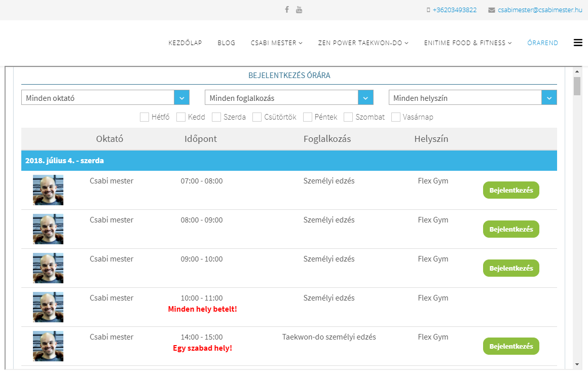Check the Hétfő day checkbox

click(144, 117)
